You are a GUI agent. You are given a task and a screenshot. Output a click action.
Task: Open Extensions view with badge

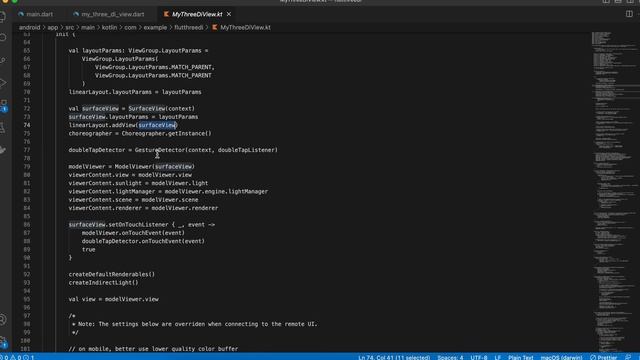point(4,105)
